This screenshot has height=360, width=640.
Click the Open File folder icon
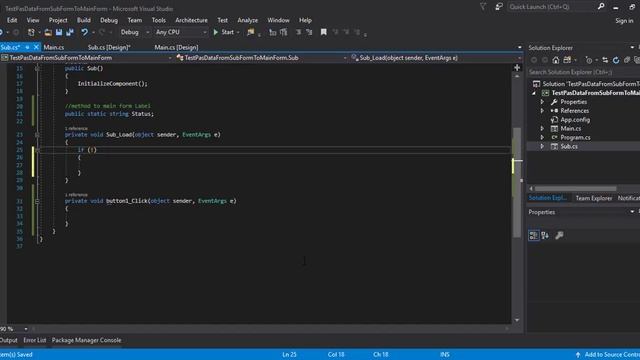[48, 32]
